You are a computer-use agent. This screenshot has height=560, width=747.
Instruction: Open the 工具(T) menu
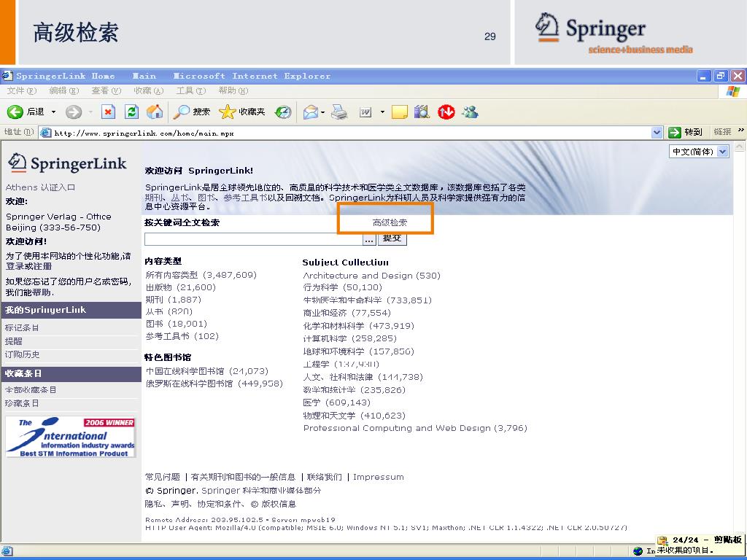click(x=191, y=90)
